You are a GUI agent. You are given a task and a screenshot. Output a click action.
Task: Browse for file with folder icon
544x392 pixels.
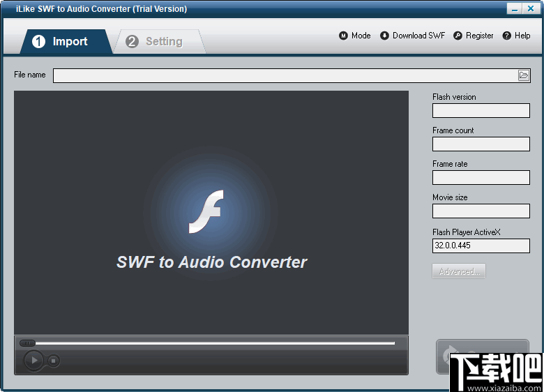[524, 75]
